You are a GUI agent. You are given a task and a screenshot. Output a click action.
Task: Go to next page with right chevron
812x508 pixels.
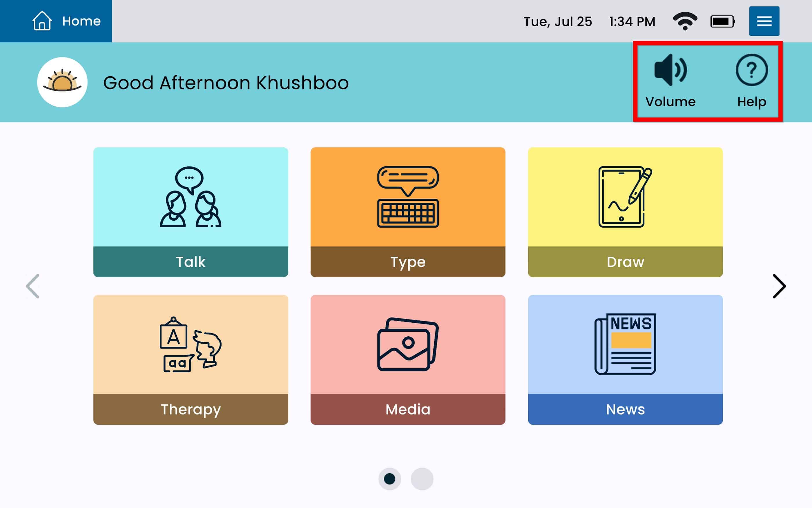click(x=779, y=286)
